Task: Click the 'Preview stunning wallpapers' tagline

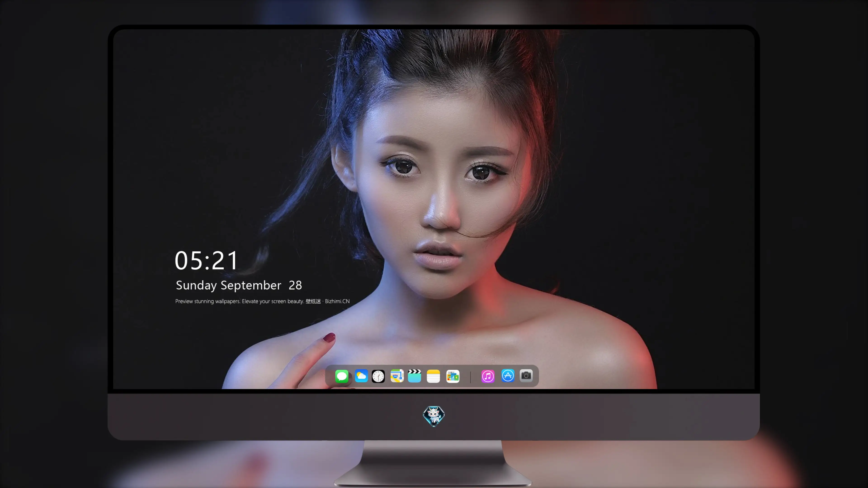Action: click(262, 301)
